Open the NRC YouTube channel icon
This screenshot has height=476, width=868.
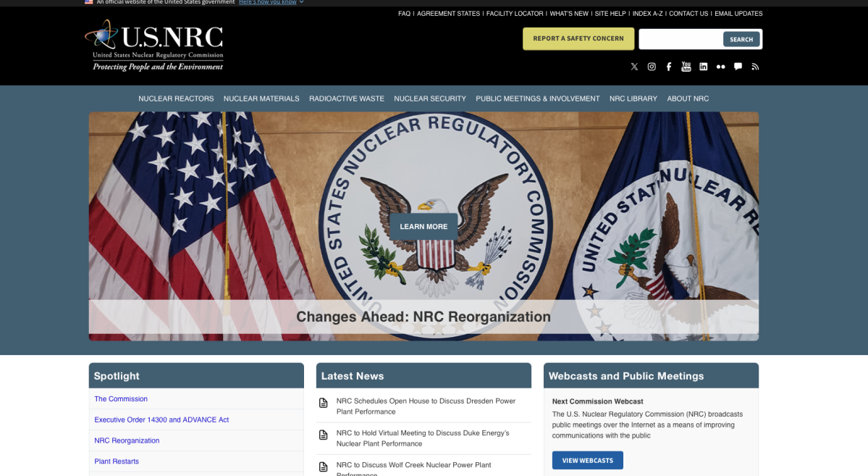pos(686,67)
